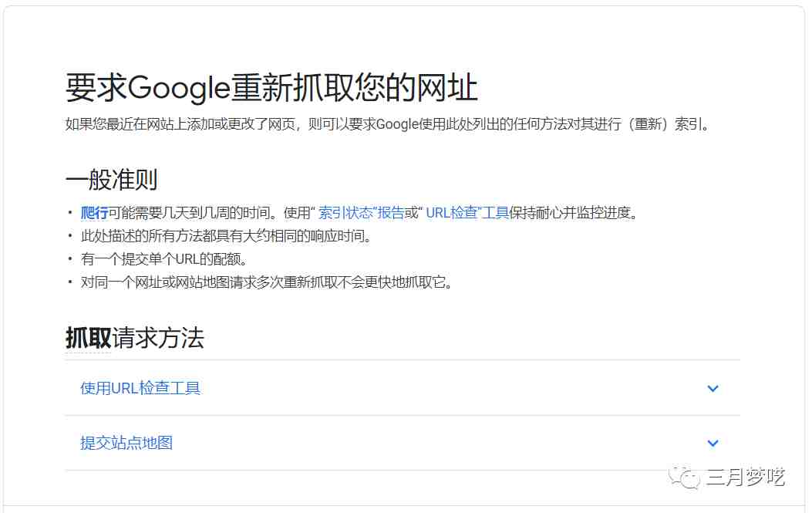
Task: Click the WeChat logo watermark icon
Action: pos(683,477)
